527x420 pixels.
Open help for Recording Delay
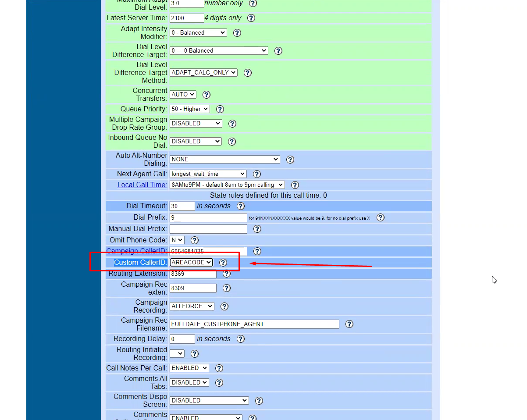pyautogui.click(x=241, y=339)
